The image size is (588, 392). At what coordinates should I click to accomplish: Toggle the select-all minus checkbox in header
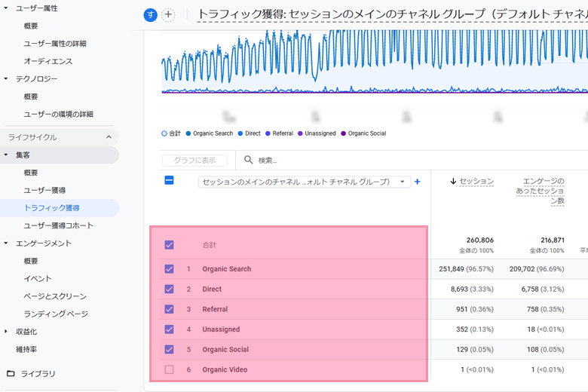pyautogui.click(x=169, y=180)
